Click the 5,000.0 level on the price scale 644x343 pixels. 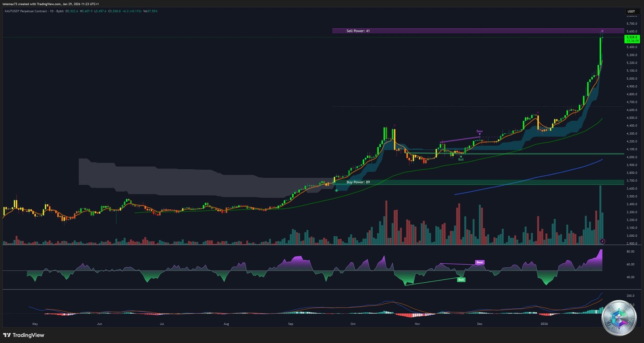(632, 79)
